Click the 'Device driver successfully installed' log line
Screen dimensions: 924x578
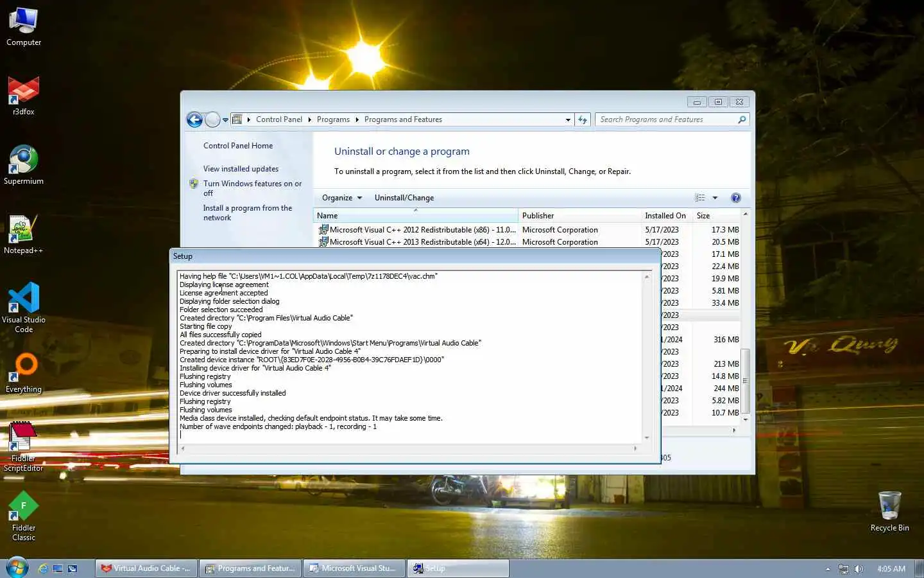[233, 393]
